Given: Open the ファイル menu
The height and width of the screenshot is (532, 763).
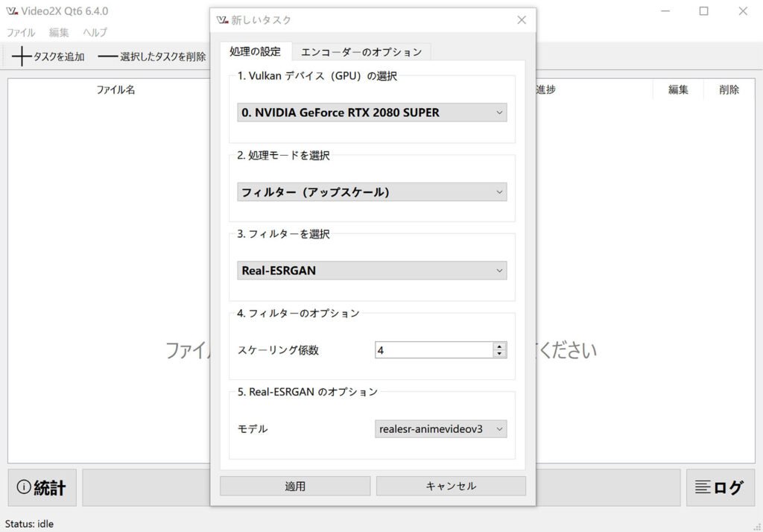Looking at the screenshot, I should (x=20, y=32).
